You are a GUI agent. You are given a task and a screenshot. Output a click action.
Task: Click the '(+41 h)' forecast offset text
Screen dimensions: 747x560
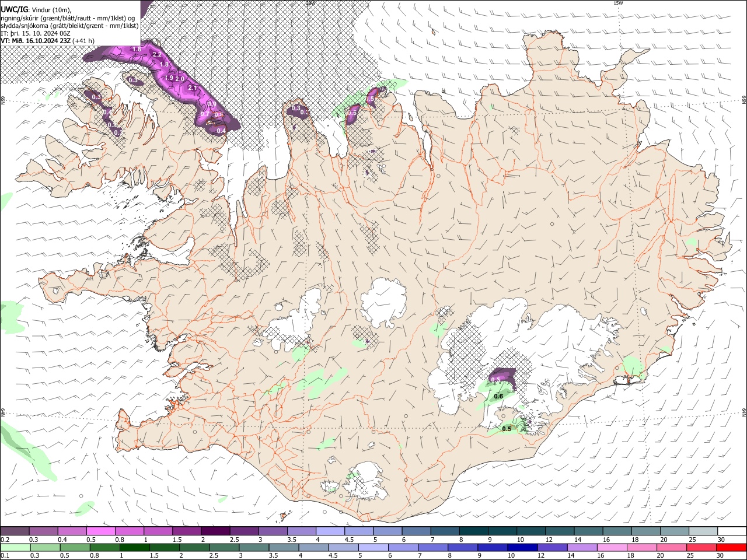(x=83, y=41)
